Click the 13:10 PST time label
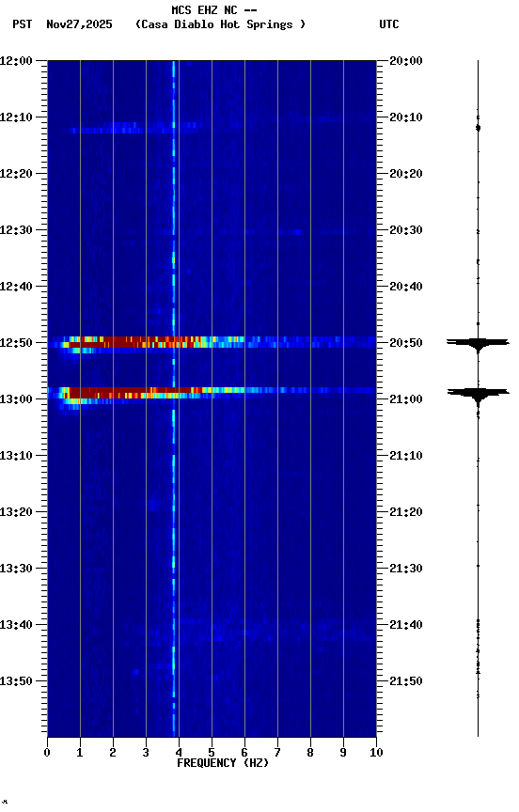This screenshot has width=519, height=812. 16,456
